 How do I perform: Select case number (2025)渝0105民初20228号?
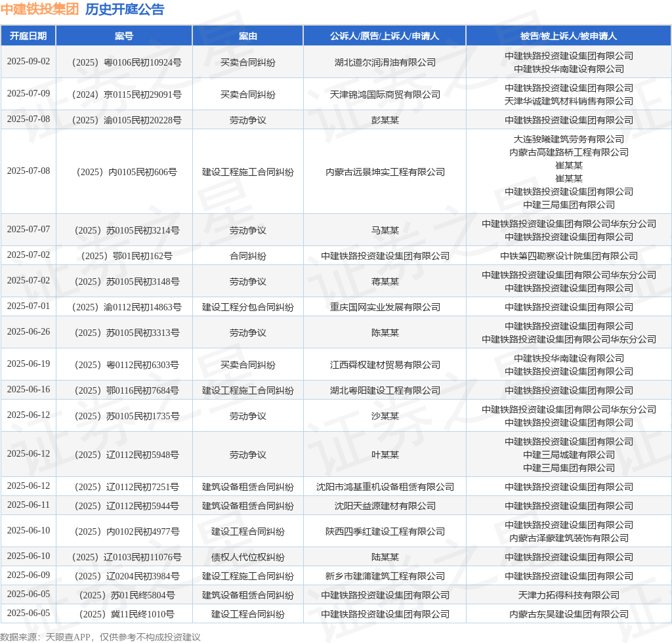coord(127,120)
